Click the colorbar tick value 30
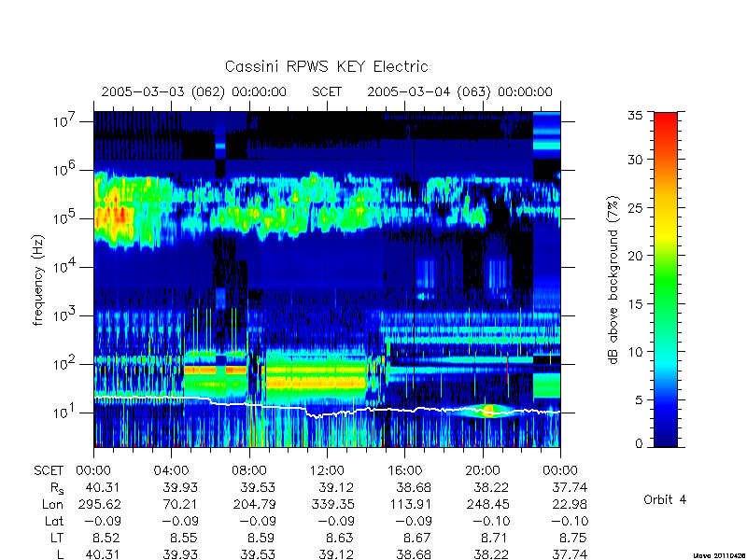This screenshot has height=560, width=747. coord(635,159)
